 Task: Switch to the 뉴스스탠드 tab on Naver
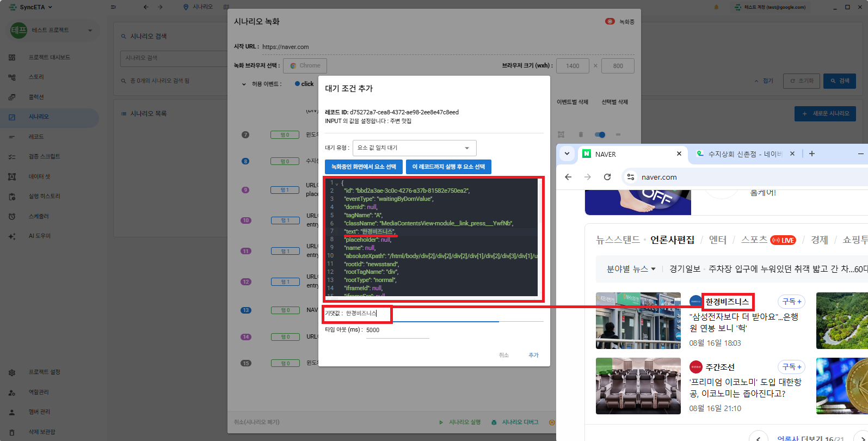coord(618,240)
